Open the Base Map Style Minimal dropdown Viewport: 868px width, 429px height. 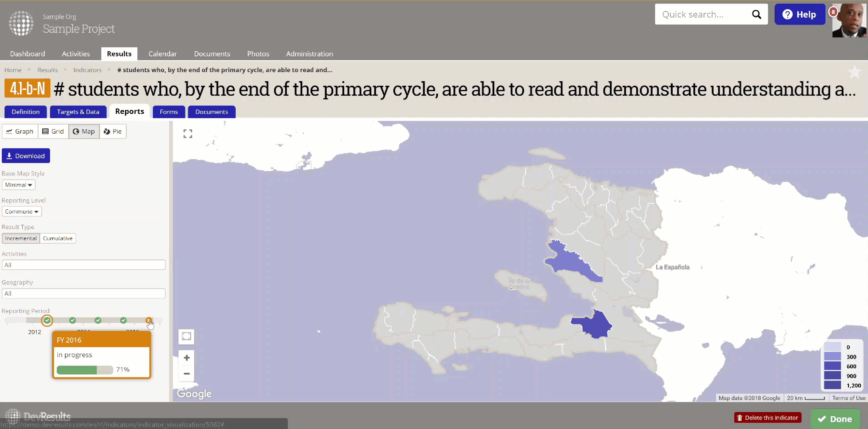coord(19,185)
